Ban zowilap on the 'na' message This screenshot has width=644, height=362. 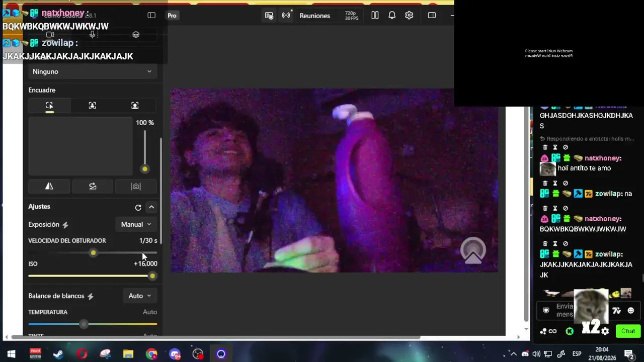pyautogui.click(x=566, y=183)
